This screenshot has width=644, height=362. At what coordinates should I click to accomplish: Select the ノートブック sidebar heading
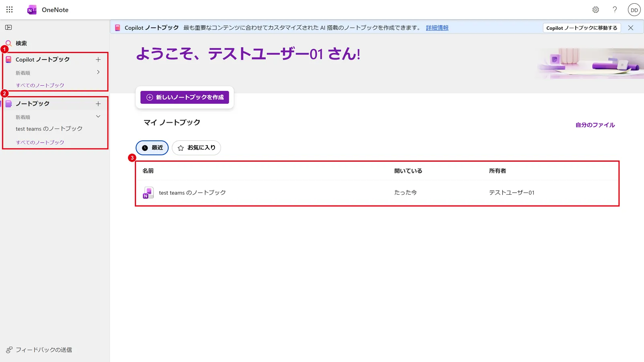click(33, 104)
